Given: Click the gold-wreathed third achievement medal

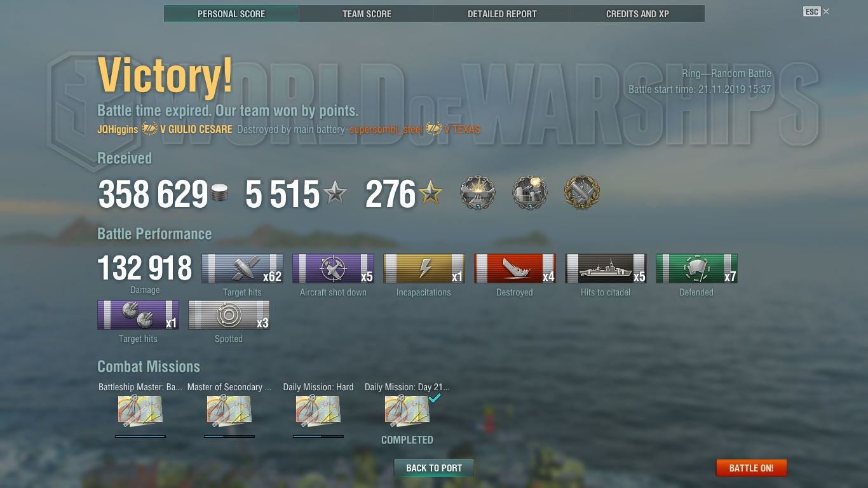Looking at the screenshot, I should coord(582,193).
